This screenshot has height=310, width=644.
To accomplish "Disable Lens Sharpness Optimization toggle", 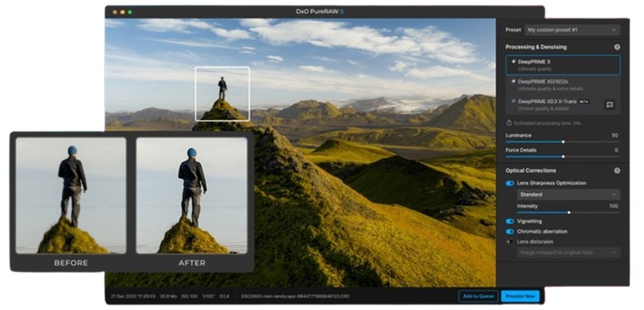I will (510, 183).
